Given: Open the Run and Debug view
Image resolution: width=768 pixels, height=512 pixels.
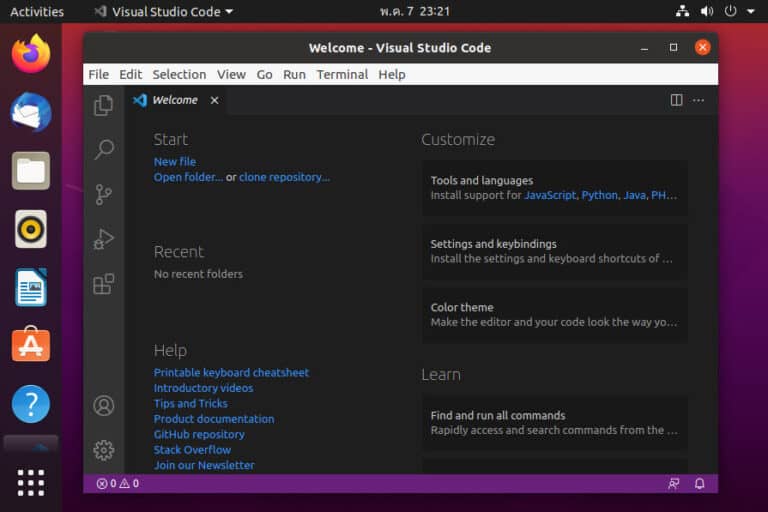Looking at the screenshot, I should point(103,239).
